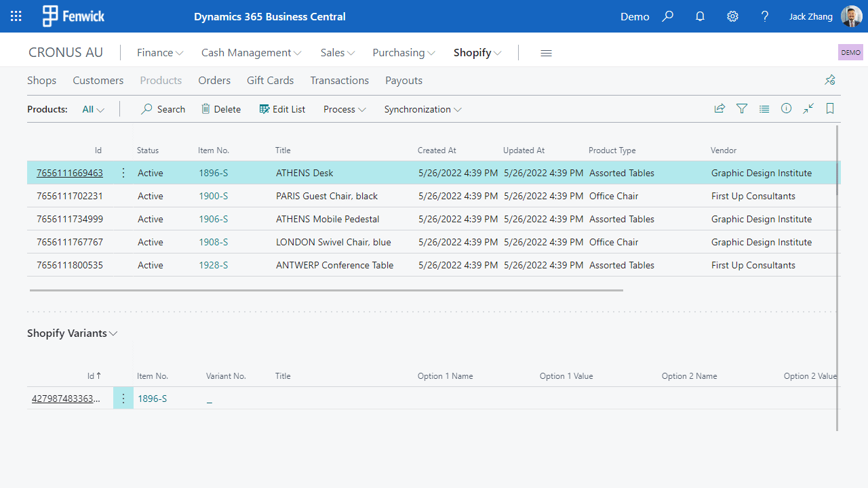Viewport: 868px width, 488px height.
Task: Click Option 1 Name column header
Action: (x=446, y=375)
